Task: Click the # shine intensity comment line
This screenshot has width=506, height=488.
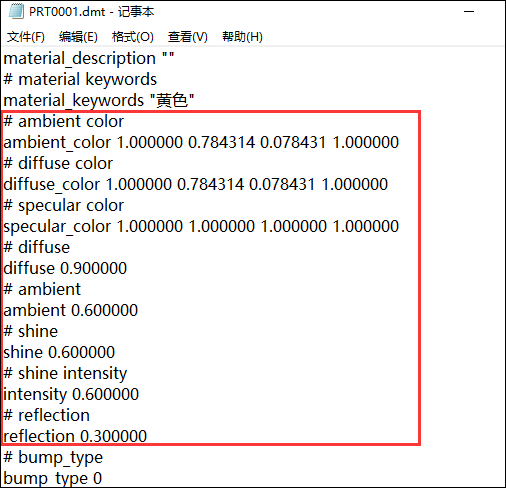Action: point(65,373)
